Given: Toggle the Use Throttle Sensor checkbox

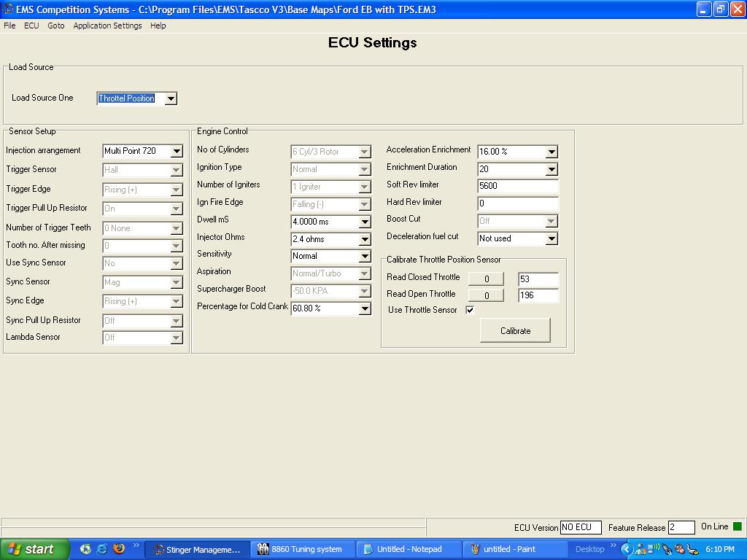Looking at the screenshot, I should pos(470,310).
